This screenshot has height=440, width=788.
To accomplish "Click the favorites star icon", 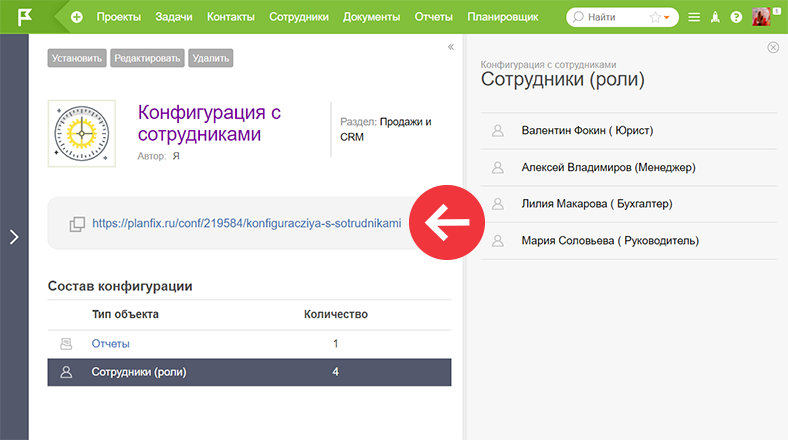I will coord(655,17).
